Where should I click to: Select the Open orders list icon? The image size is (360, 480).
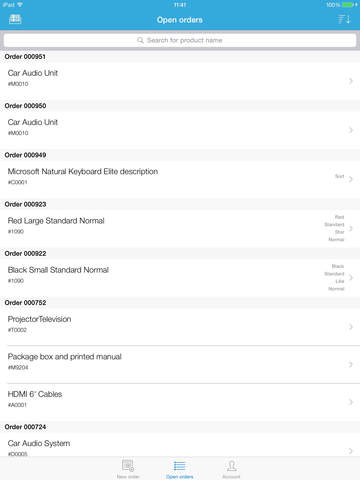tap(179, 465)
